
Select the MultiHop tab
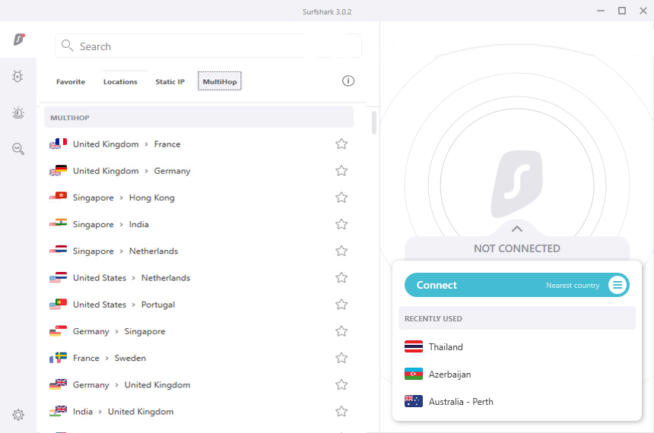pyautogui.click(x=219, y=81)
